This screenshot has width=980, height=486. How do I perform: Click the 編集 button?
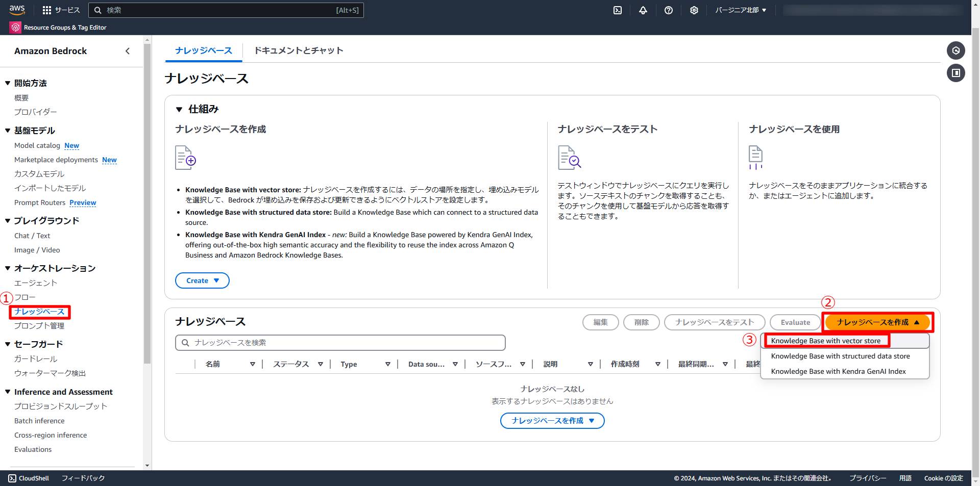601,322
